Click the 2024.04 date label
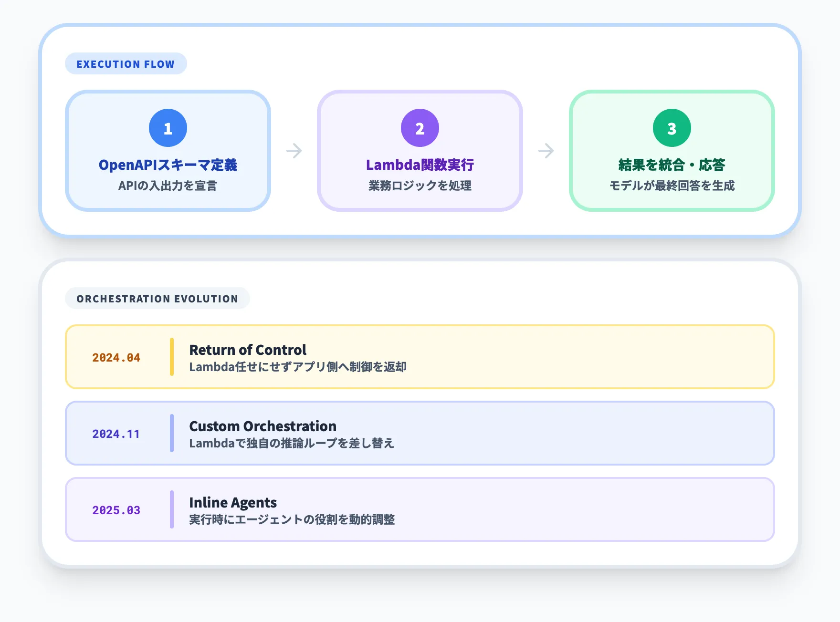This screenshot has height=622, width=840. tap(116, 357)
